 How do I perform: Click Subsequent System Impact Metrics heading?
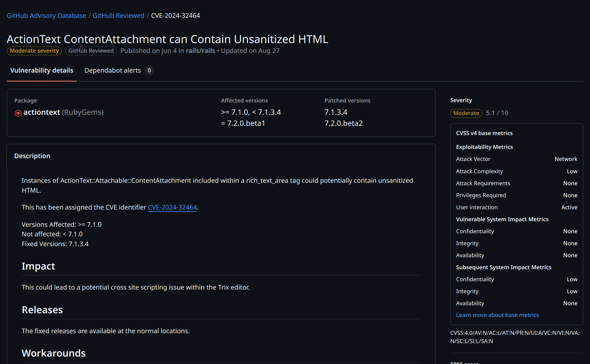(504, 267)
